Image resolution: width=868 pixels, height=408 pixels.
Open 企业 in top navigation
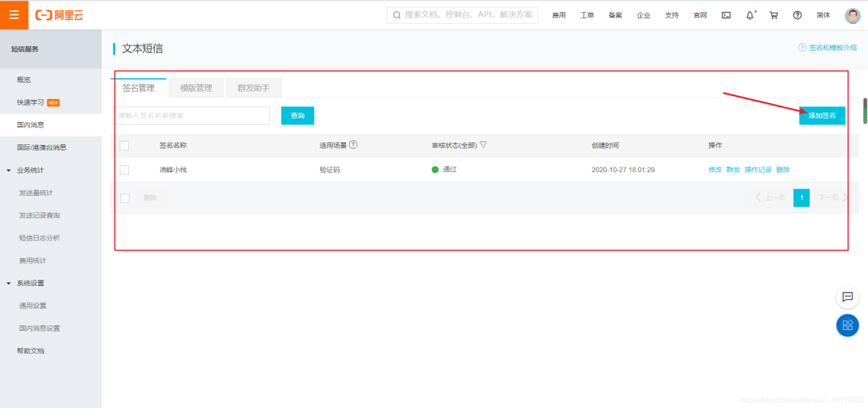tap(644, 15)
